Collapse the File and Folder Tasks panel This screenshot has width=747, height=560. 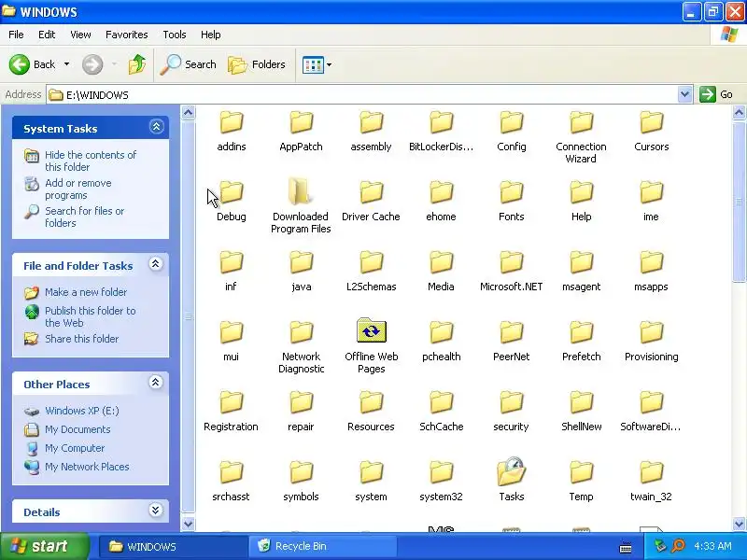click(155, 264)
